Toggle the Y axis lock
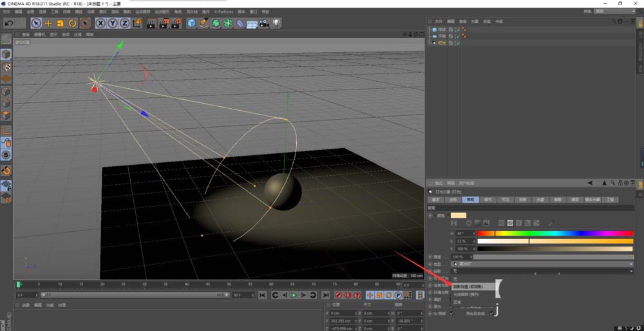The image size is (644, 331). coord(113,23)
